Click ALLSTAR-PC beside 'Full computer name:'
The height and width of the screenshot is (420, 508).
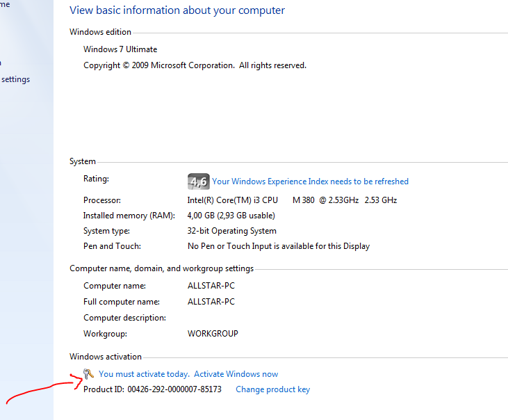pyautogui.click(x=211, y=302)
